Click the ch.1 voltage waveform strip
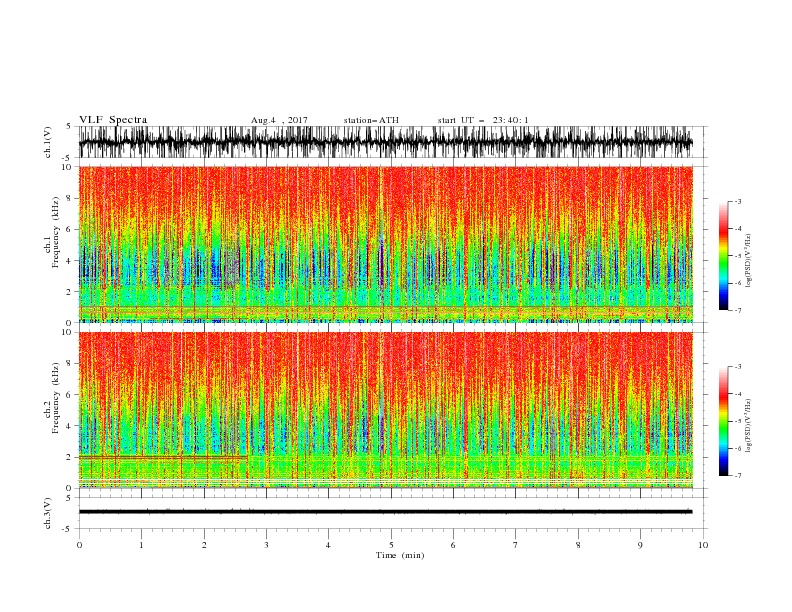 pyautogui.click(x=385, y=142)
